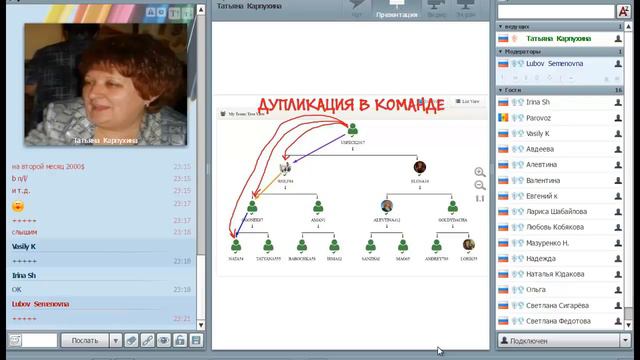Click participants list scrollbar down arrow
Viewport: 640px width, 360px height.
point(629,325)
